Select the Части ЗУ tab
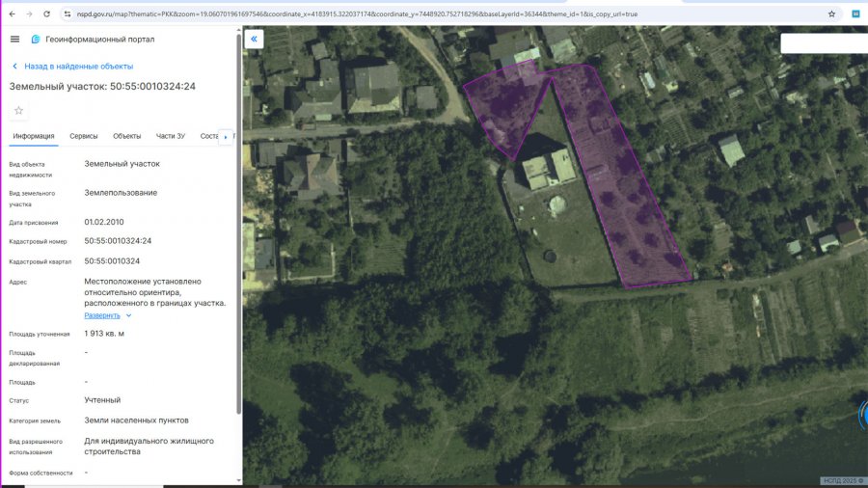 pos(171,136)
